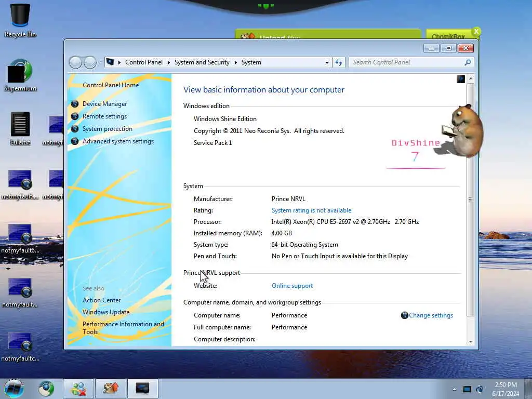532x399 pixels.
Task: Click the monitor icon in system tray
Action: 467,389
